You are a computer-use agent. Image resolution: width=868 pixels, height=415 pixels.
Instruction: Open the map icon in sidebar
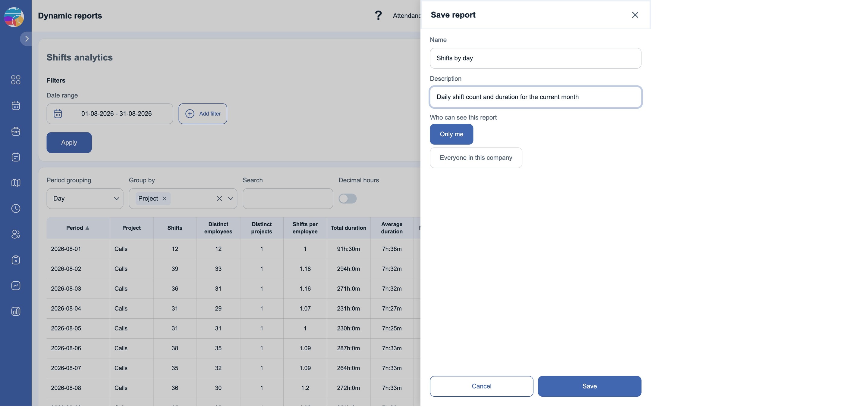point(15,183)
